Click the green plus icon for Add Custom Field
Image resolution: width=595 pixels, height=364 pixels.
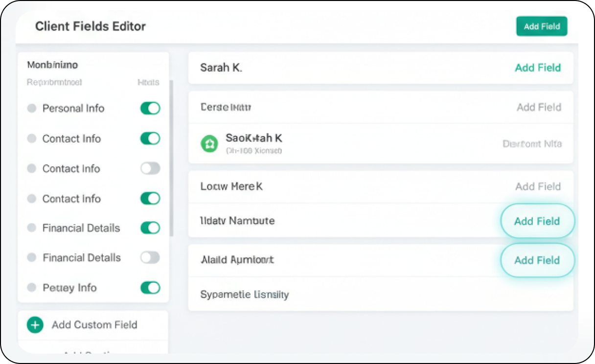point(35,325)
